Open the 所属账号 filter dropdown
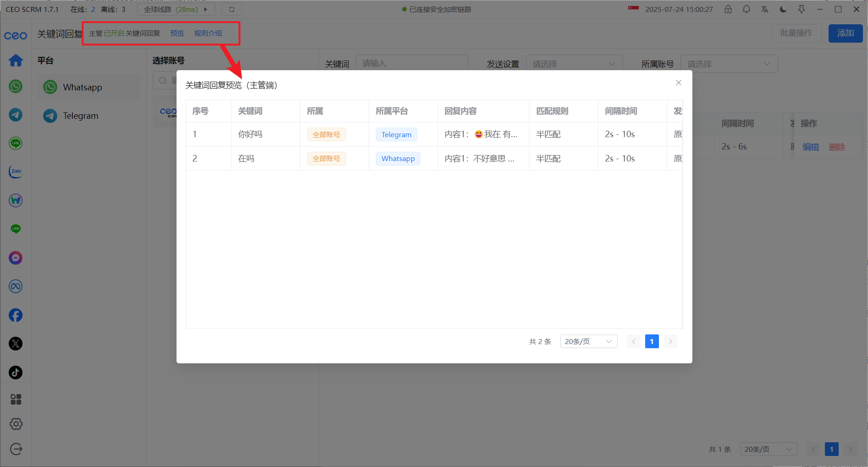Image resolution: width=868 pixels, height=467 pixels. coord(729,64)
